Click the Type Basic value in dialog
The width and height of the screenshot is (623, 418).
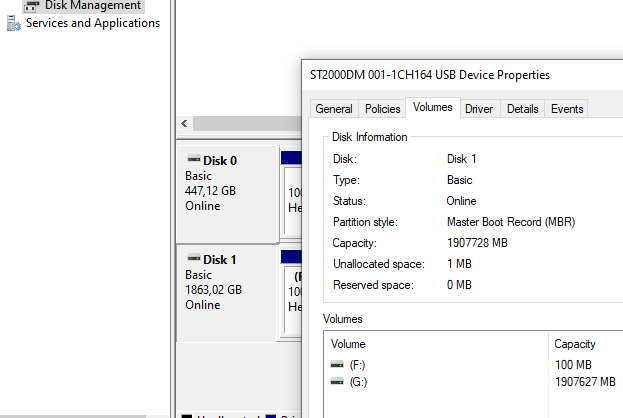pos(460,180)
